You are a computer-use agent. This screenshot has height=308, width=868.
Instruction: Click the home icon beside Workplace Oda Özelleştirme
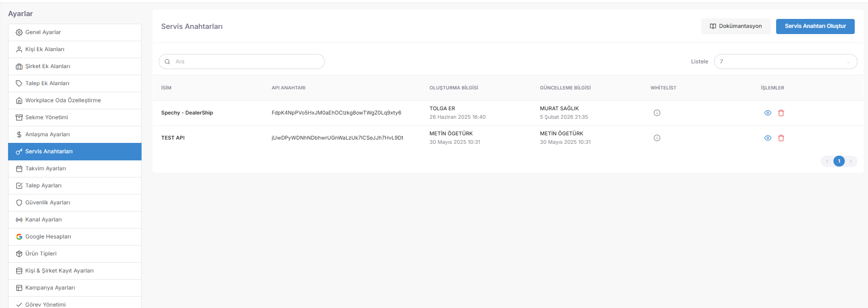point(19,101)
